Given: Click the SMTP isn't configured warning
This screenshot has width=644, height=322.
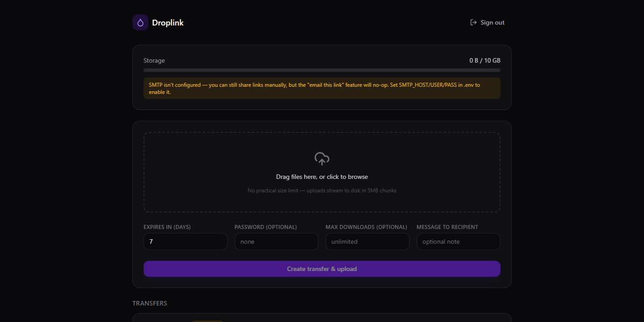Looking at the screenshot, I should [322, 88].
